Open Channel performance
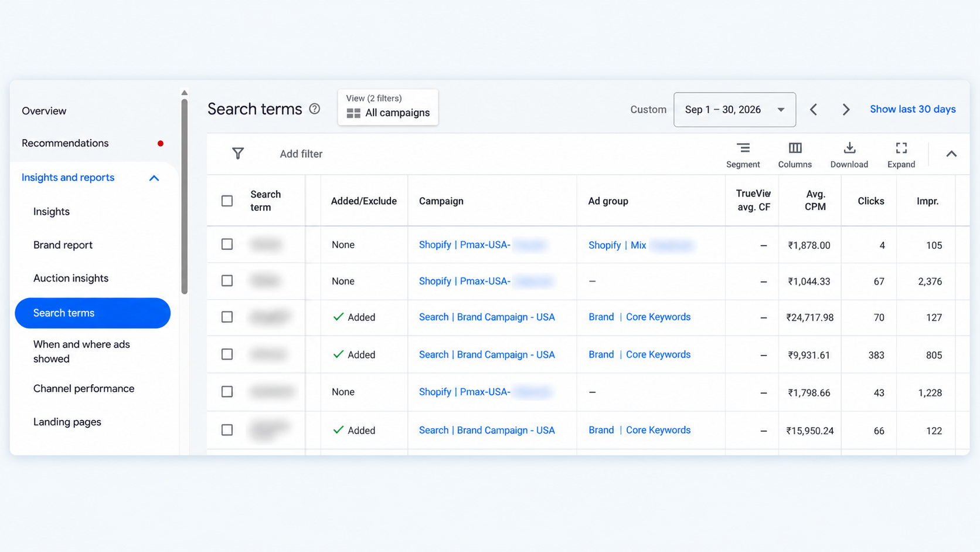 click(x=84, y=388)
